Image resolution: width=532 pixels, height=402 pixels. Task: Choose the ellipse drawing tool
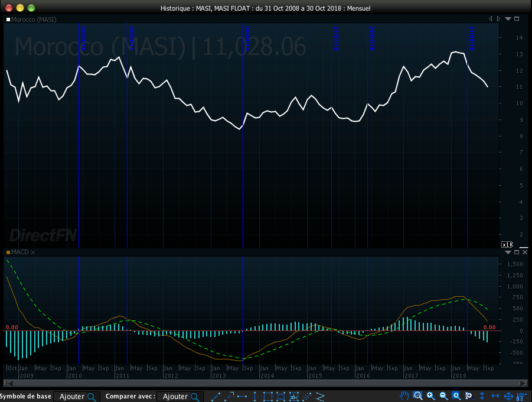[280, 397]
